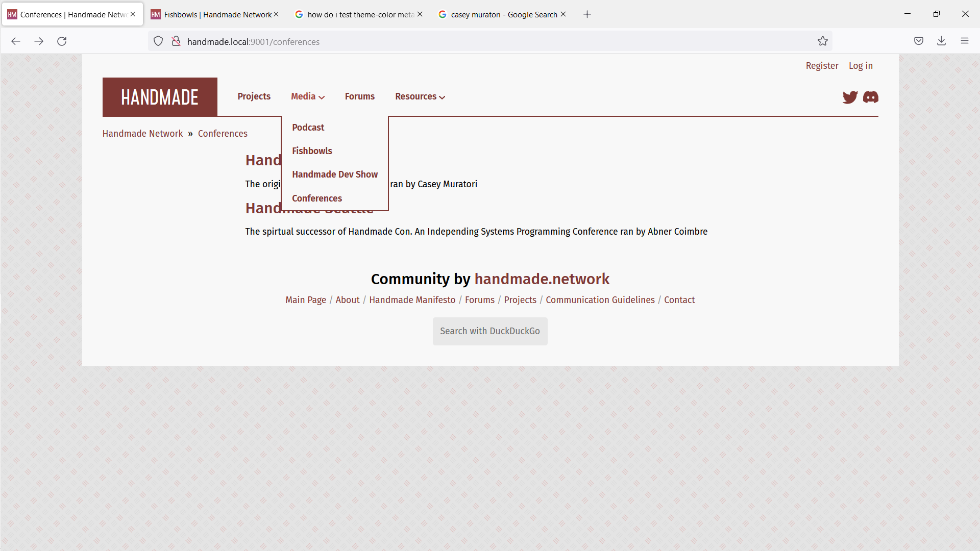
Task: Click the HANDMADE logo
Action: 160,97
